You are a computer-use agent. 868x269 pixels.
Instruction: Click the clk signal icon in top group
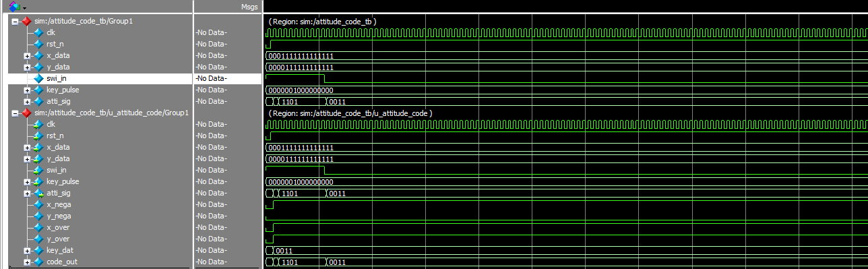click(x=38, y=32)
